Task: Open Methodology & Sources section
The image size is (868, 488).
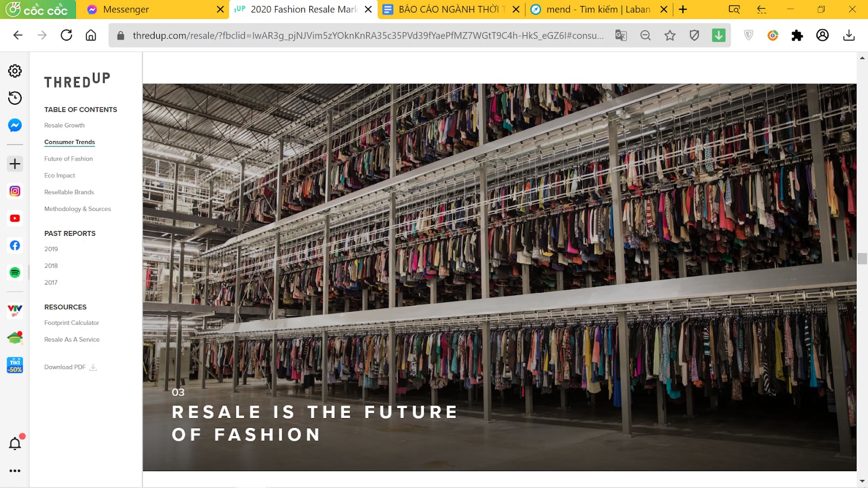Action: 78,209
